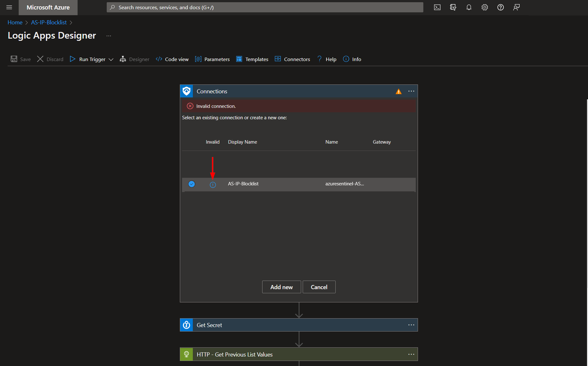Open the Connections card ellipsis menu
Screen dimensions: 588x366
pos(411,91)
